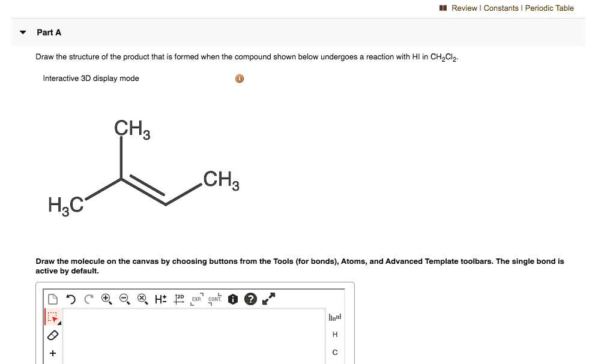Open the Review link
This screenshot has height=364, width=589.
point(465,8)
